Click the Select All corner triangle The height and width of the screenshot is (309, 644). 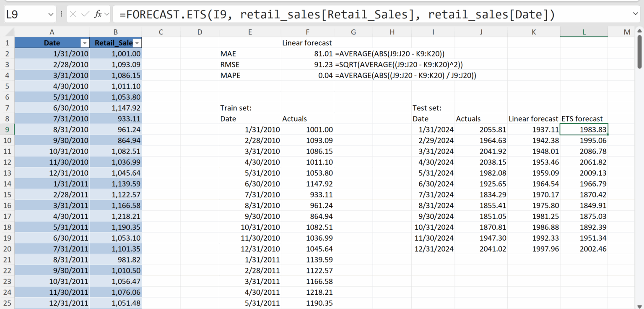coord(9,32)
